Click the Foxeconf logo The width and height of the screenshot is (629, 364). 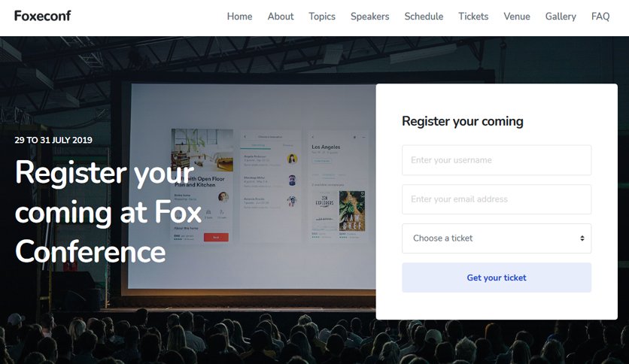pyautogui.click(x=43, y=16)
